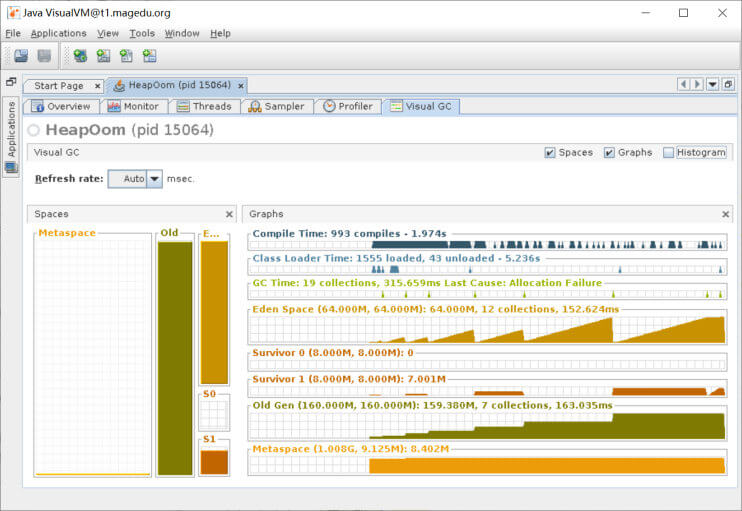
Task: Click the S0 survivor box
Action: 214,414
